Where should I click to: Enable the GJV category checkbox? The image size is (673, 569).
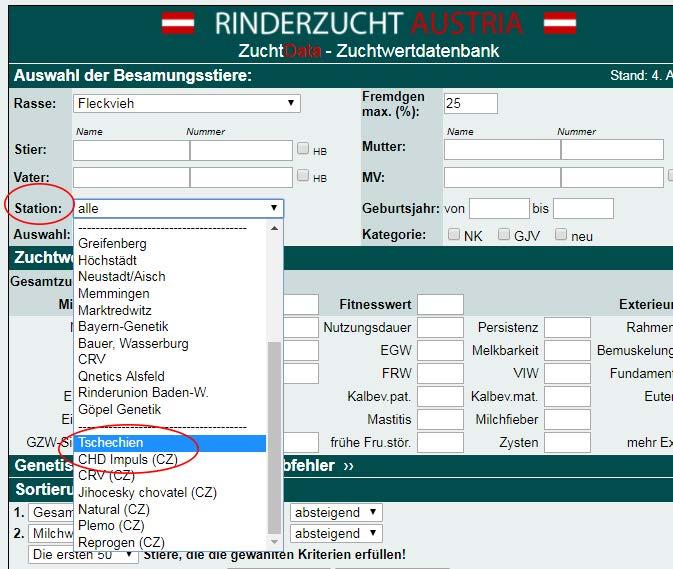pos(504,234)
